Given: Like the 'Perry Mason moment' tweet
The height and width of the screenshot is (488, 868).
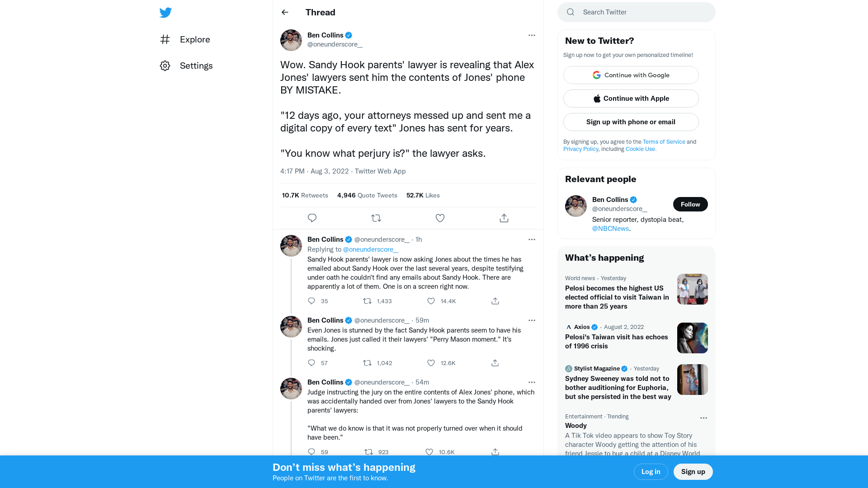Looking at the screenshot, I should [x=431, y=363].
